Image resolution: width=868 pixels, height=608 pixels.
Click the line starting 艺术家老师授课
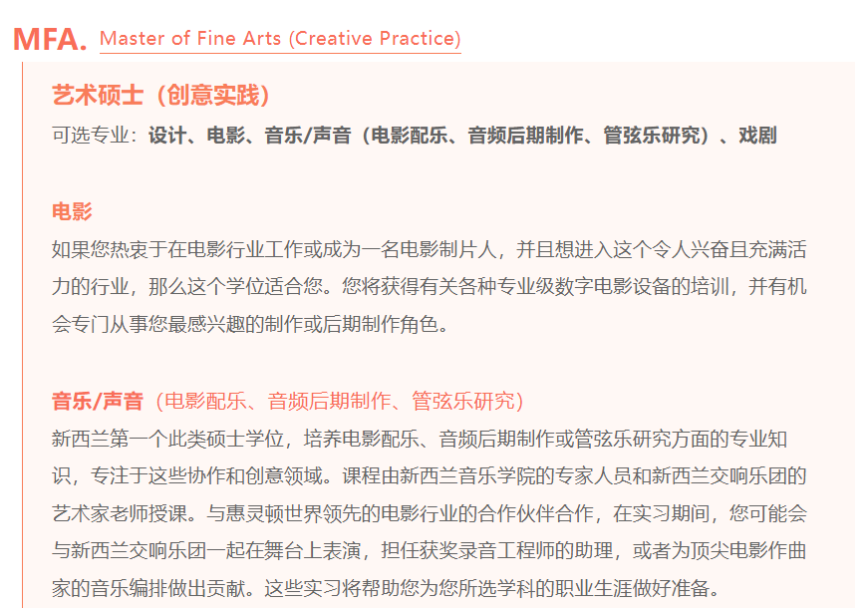pos(430,513)
